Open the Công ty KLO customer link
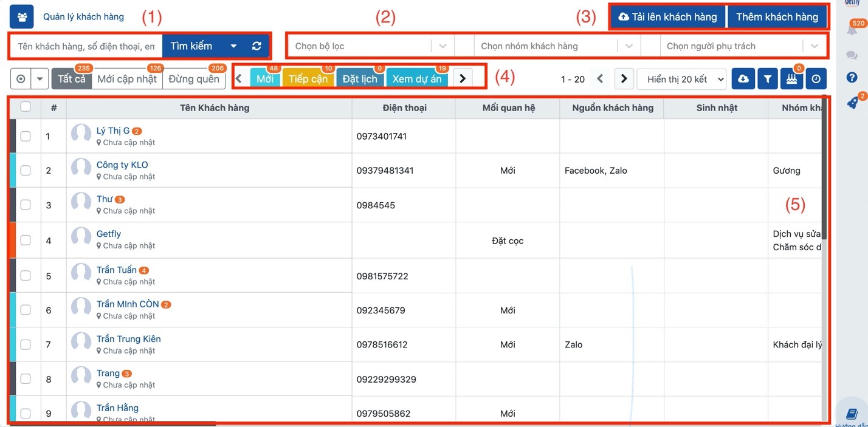Viewport: 868px width, 427px height. point(122,165)
